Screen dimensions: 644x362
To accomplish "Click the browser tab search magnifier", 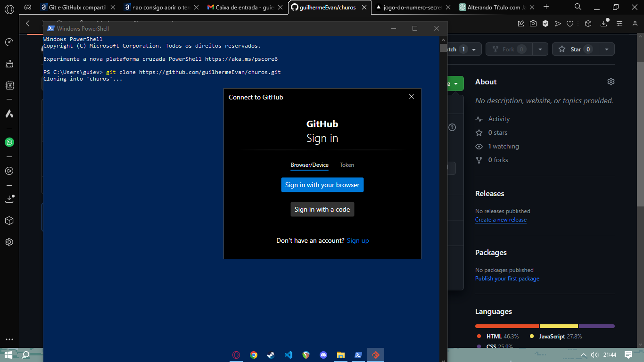I will [578, 7].
